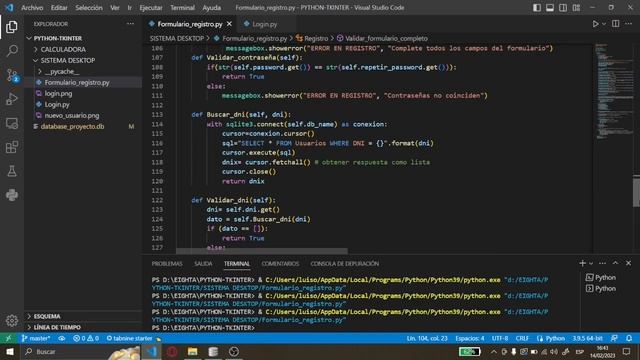Click the horizontal scrollbar under the code

(262, 251)
